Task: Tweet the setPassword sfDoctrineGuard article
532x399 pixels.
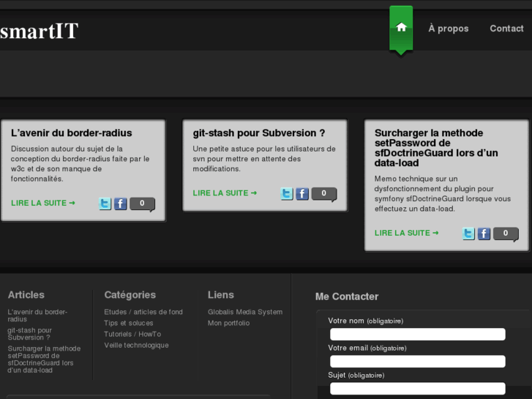Action: pos(468,234)
